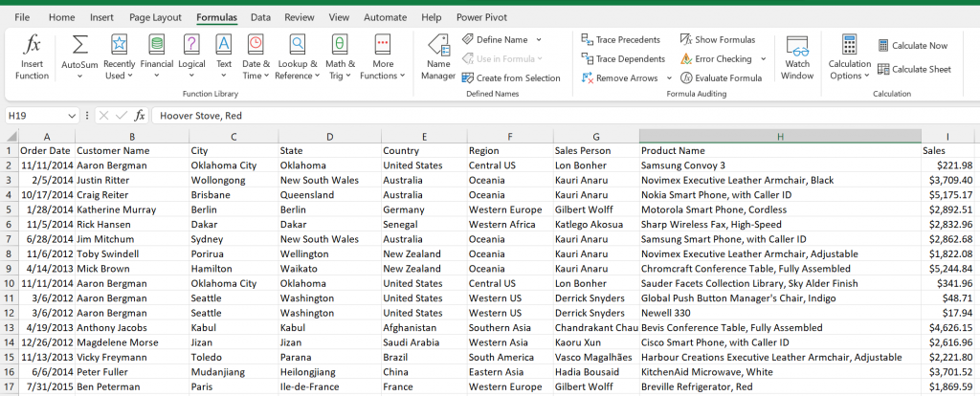Open the Insert Function dialog
This screenshot has width=980, height=396.
32,57
